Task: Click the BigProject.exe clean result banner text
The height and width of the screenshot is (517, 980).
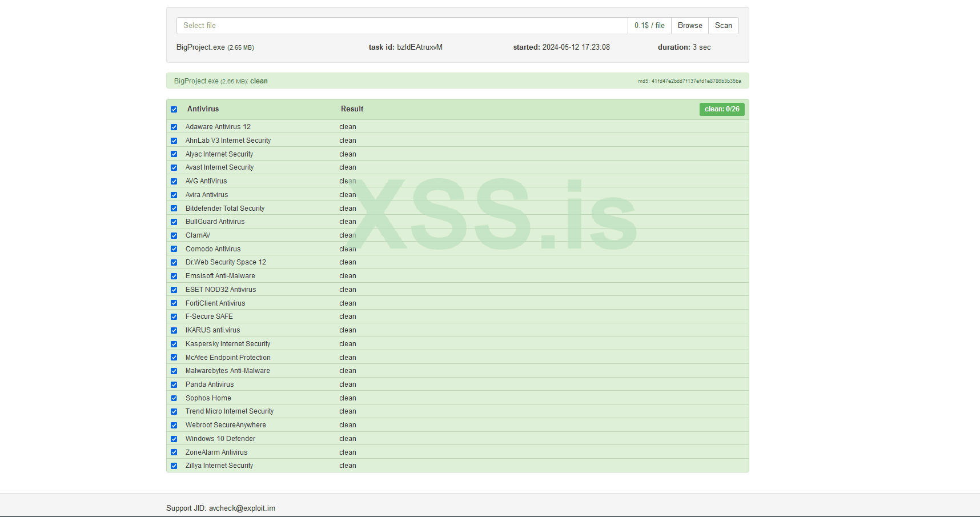Action: [x=220, y=81]
